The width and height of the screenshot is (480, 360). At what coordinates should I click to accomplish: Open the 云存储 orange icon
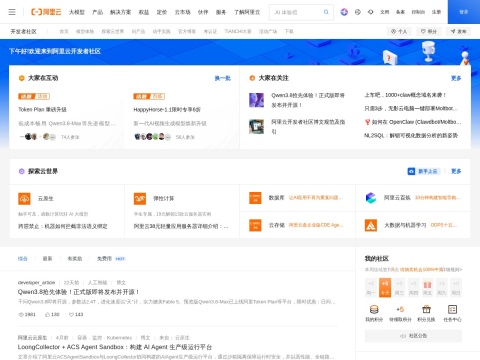(x=255, y=225)
